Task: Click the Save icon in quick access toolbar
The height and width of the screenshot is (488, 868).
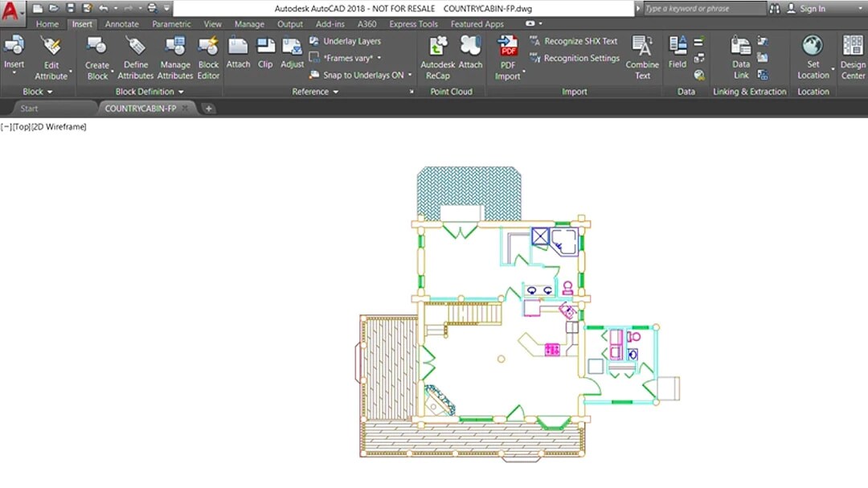Action: [70, 9]
